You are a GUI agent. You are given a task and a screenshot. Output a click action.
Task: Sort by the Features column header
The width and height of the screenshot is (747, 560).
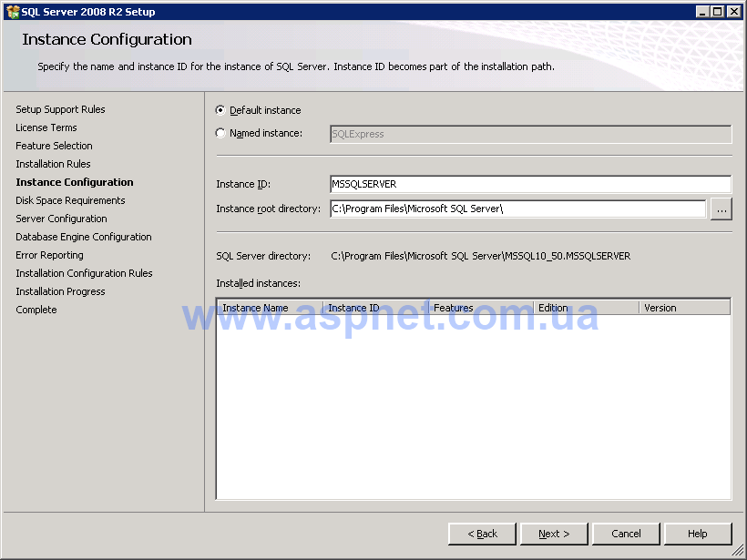click(481, 308)
